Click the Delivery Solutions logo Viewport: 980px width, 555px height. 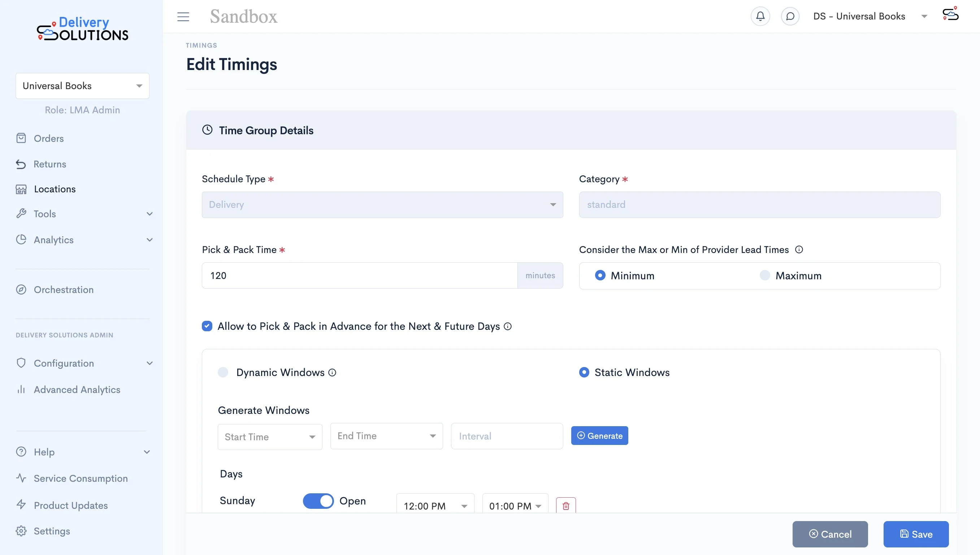pos(82,29)
